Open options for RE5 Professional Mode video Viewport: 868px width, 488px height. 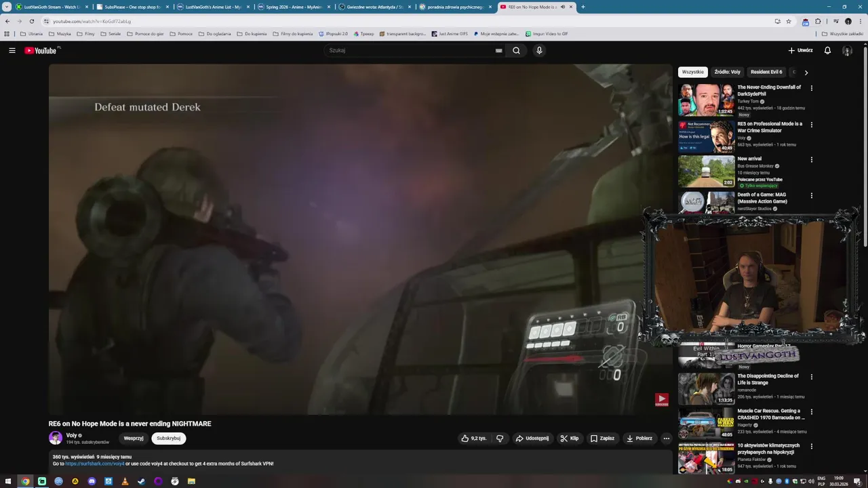point(811,125)
